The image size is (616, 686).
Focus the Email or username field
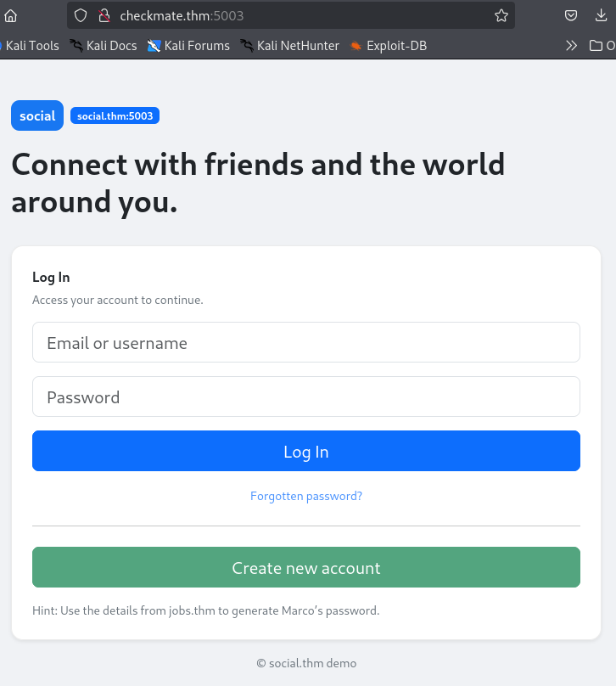(x=306, y=342)
